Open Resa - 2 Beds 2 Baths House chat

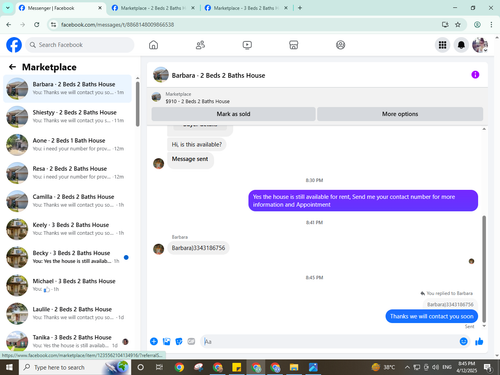(67, 173)
